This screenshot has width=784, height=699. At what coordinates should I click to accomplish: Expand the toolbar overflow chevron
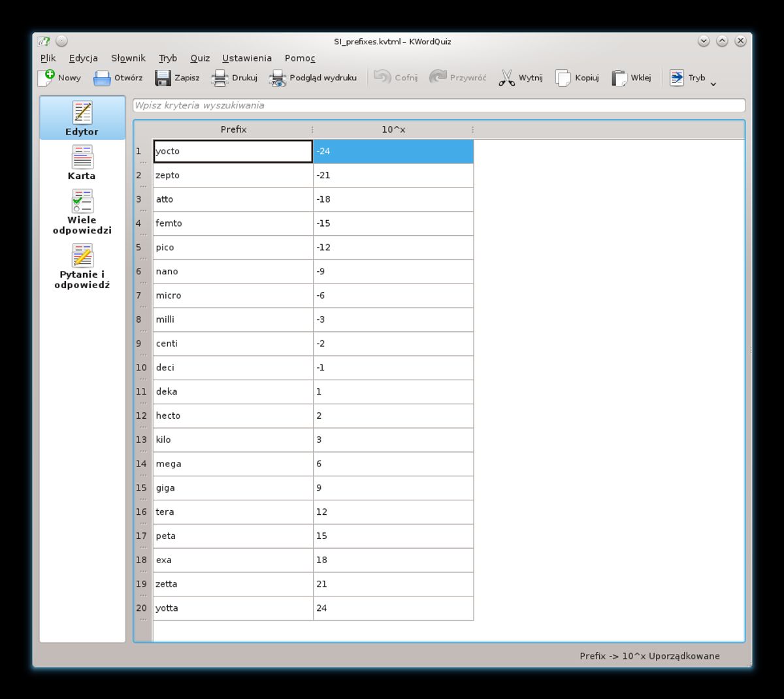coord(713,84)
